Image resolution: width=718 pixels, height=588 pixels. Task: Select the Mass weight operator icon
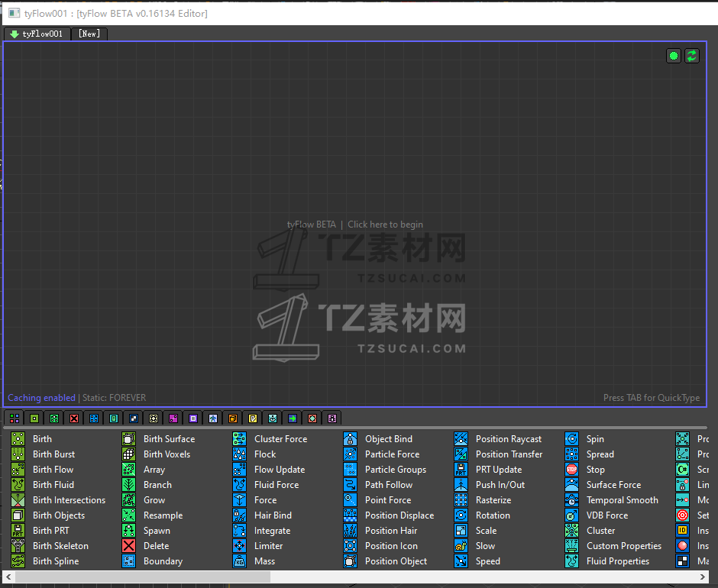[x=240, y=561]
